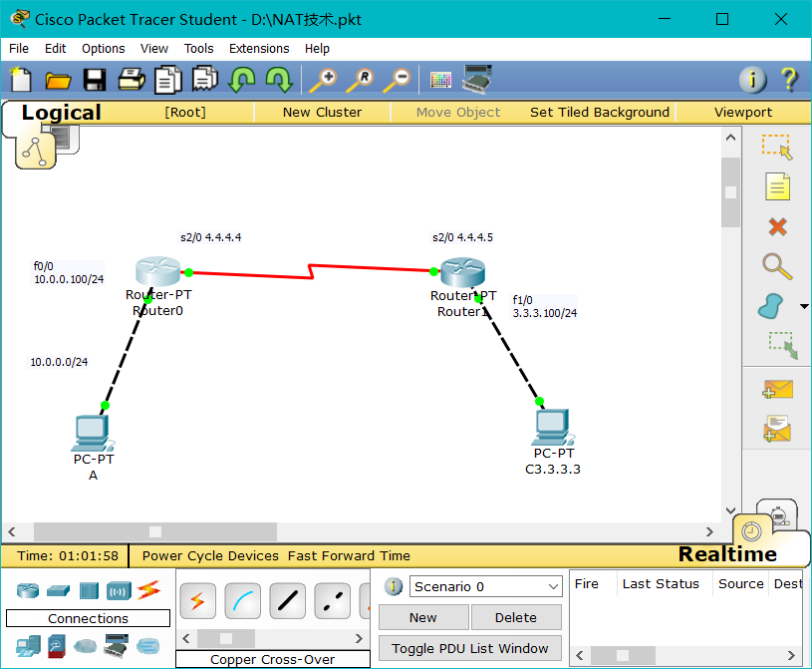Screen dimensions: 812x669
Task: Select WAN Emulation cloud category
Action: tap(85, 646)
